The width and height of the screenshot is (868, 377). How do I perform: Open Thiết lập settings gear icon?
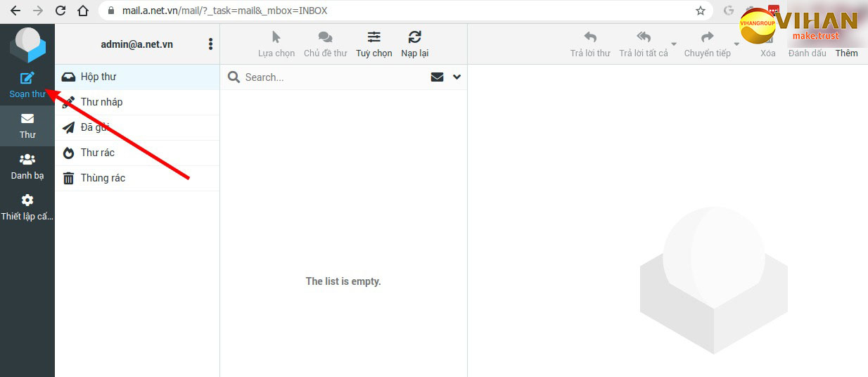[x=27, y=207]
